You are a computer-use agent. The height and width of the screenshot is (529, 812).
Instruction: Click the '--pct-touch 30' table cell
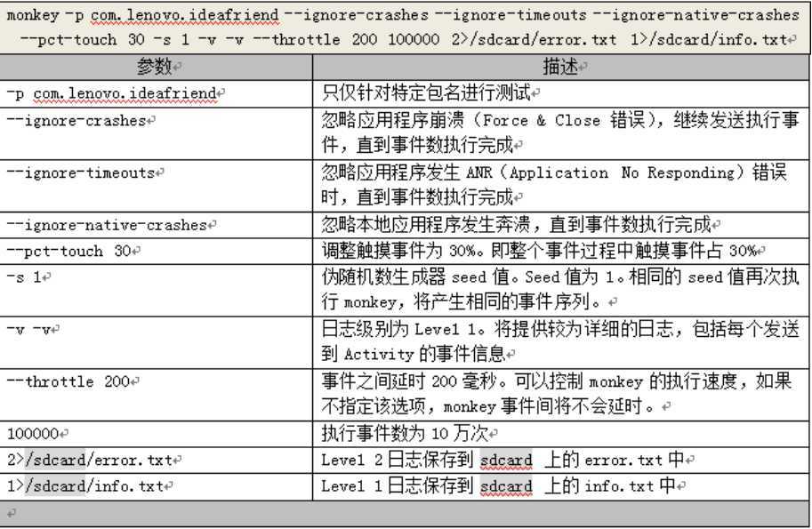pyautogui.click(x=156, y=252)
